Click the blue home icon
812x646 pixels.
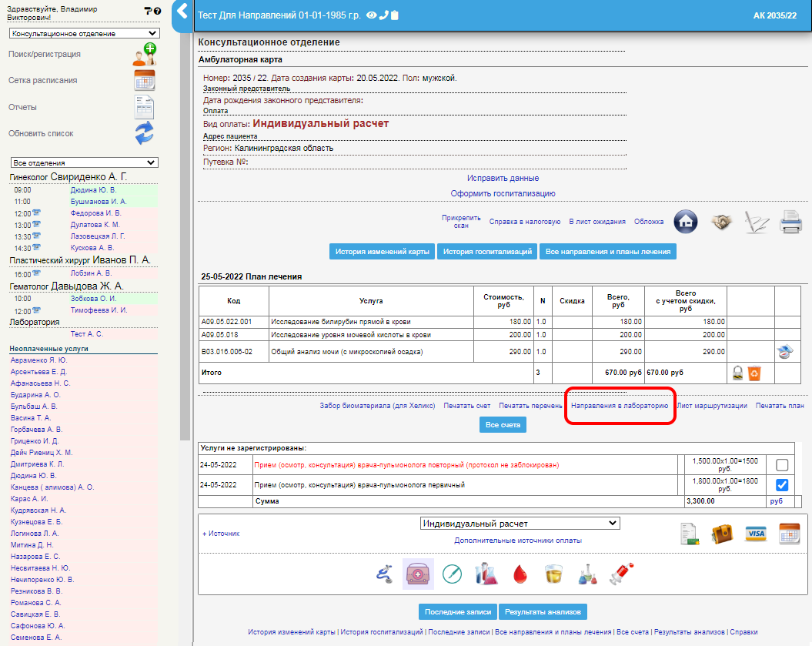pos(685,222)
